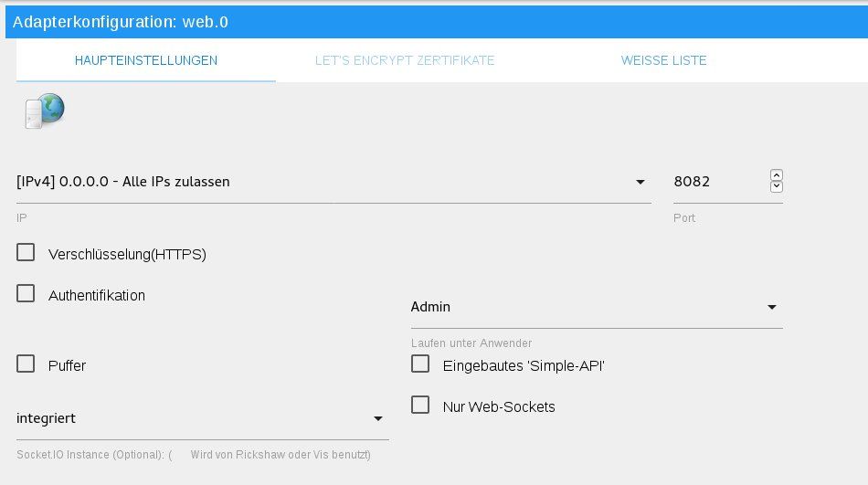
Task: Switch to Haupteinstellungen tab
Action: tap(146, 60)
